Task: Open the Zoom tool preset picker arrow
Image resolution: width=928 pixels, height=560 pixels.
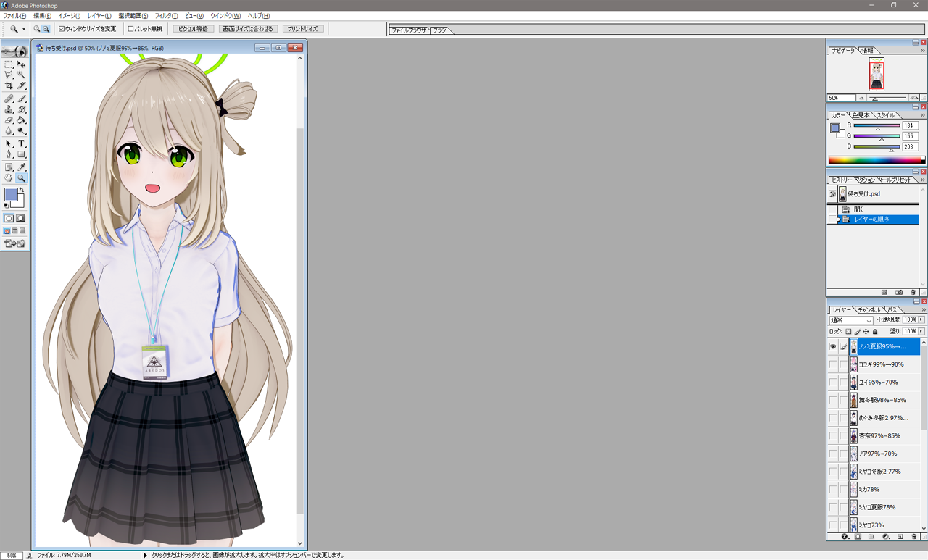Action: [23, 29]
